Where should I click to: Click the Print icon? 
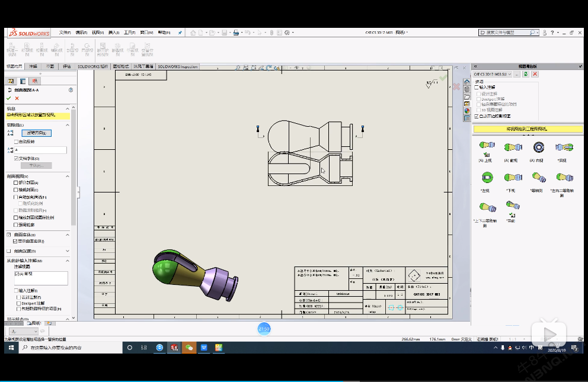[x=236, y=33]
